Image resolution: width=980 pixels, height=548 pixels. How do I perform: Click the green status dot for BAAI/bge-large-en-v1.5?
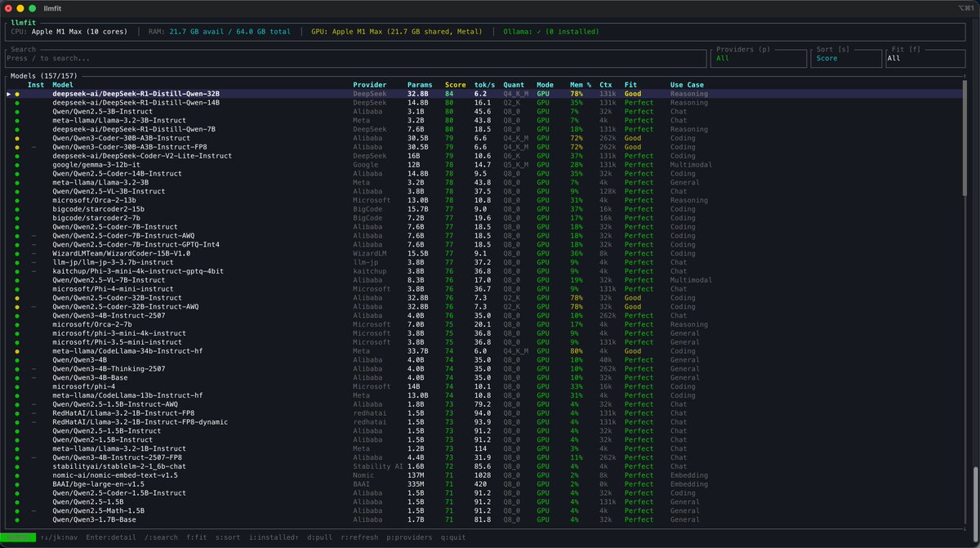click(16, 484)
